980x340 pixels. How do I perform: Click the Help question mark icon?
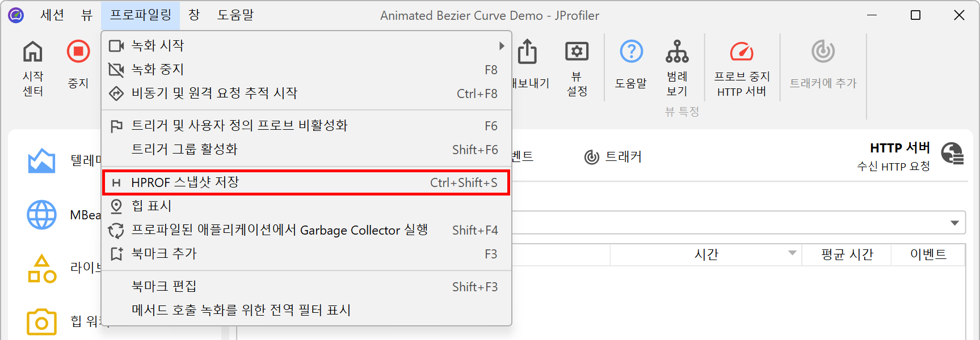631,52
